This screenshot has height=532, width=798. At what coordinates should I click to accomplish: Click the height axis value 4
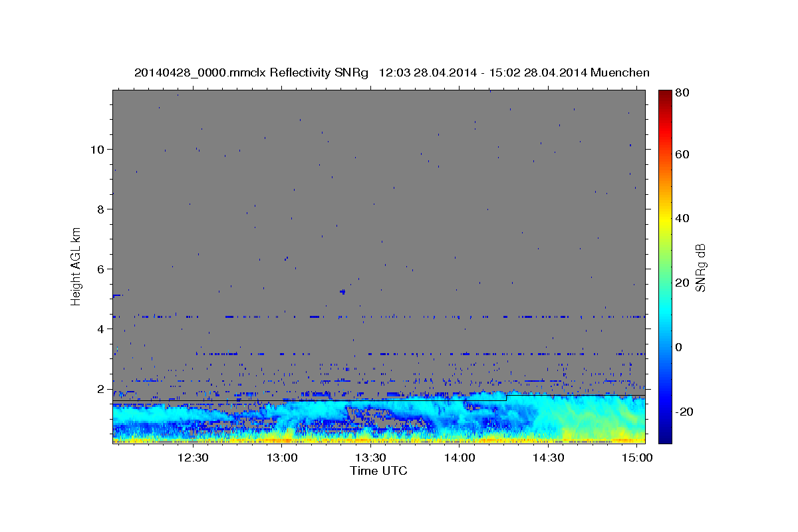click(100, 329)
